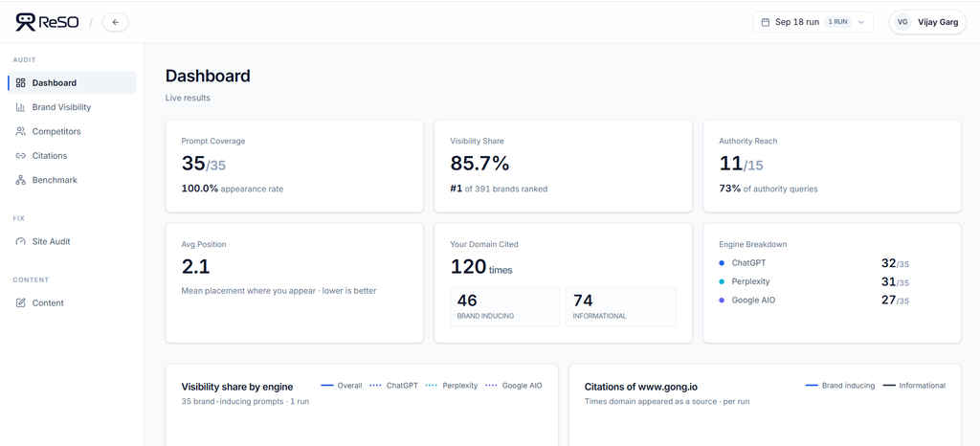Click the Site Audit gauge icon
980x446 pixels.
click(x=21, y=242)
